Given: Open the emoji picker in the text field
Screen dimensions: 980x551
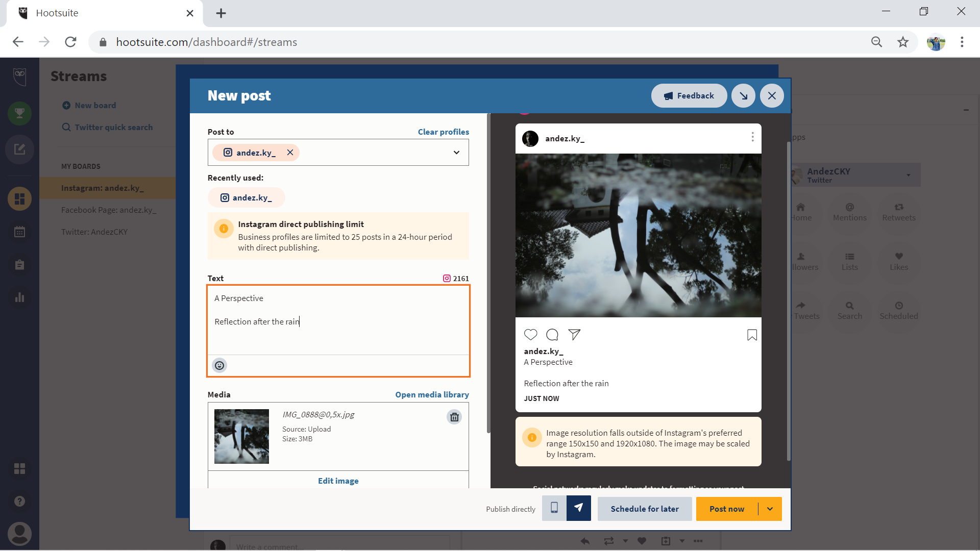Looking at the screenshot, I should pos(219,365).
